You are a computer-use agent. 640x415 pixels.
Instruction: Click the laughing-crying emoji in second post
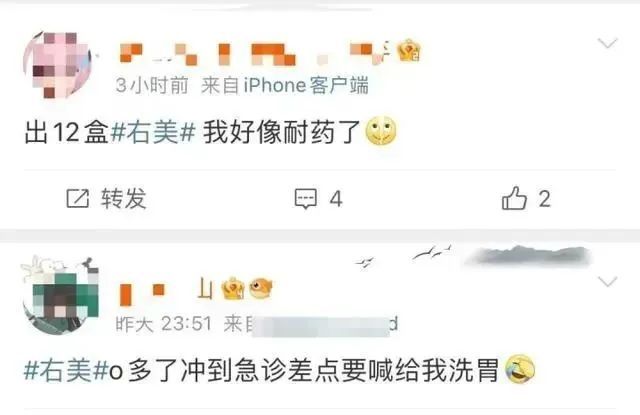click(520, 369)
